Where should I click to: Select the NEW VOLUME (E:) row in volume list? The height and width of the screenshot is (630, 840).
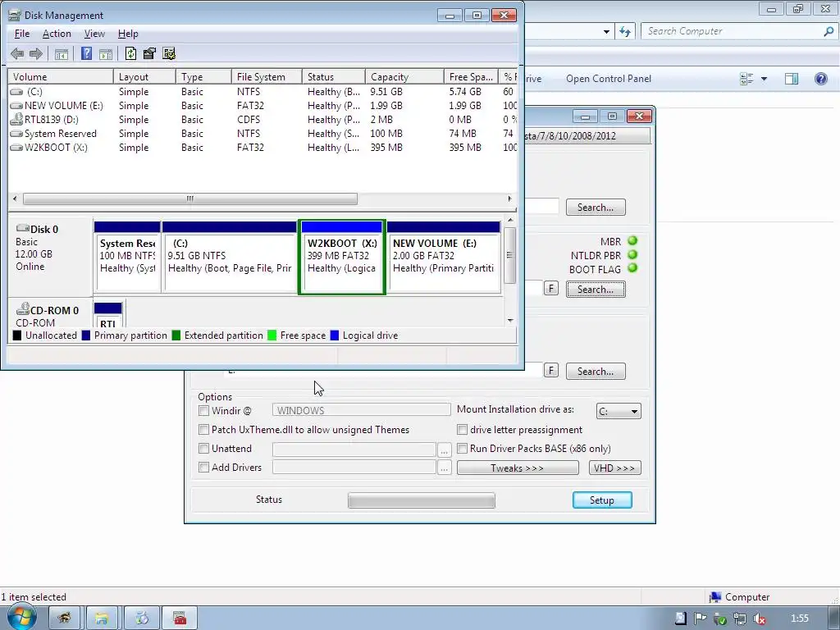262,106
